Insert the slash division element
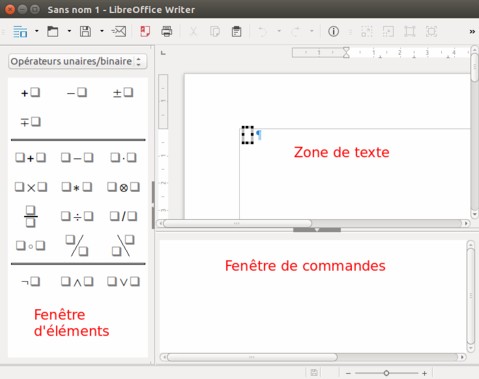This screenshot has height=379, width=479. coord(123,216)
